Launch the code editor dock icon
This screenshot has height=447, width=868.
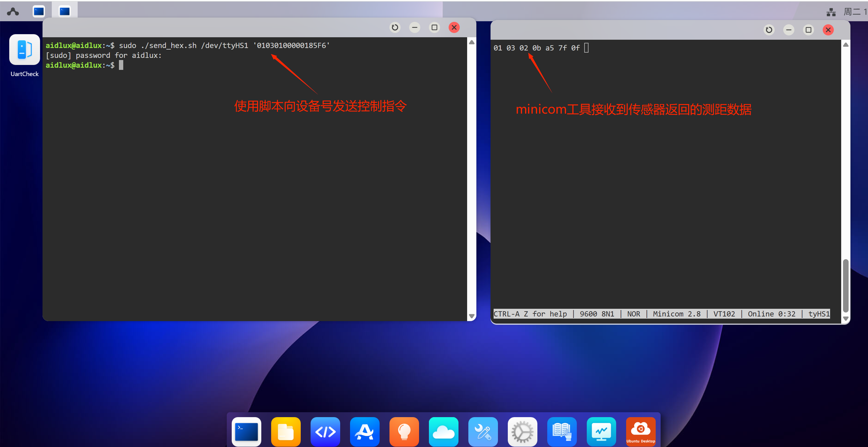point(325,432)
